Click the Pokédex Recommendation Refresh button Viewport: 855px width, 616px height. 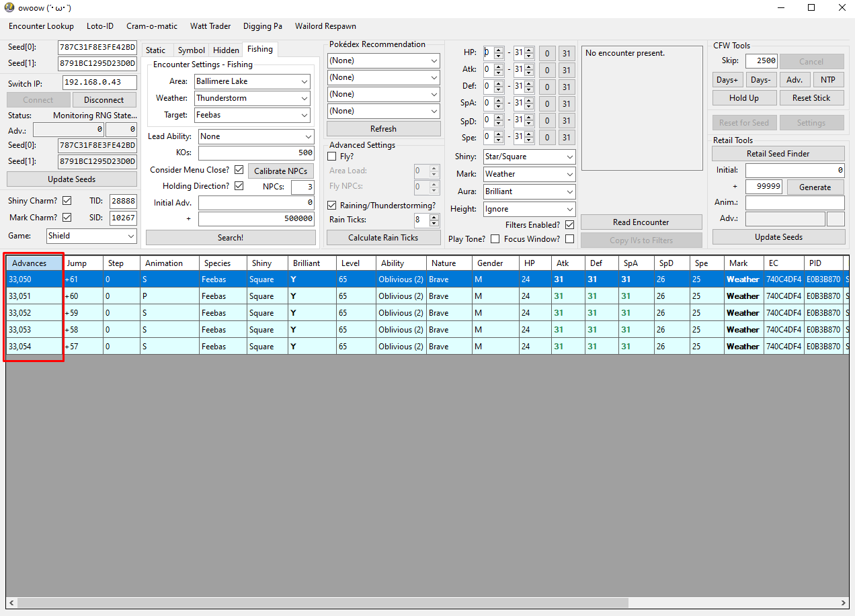pyautogui.click(x=384, y=129)
